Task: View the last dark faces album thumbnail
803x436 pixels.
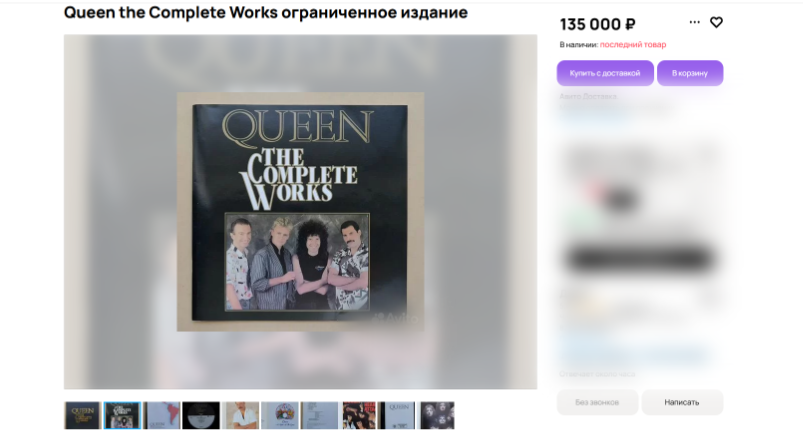Action: point(437,415)
